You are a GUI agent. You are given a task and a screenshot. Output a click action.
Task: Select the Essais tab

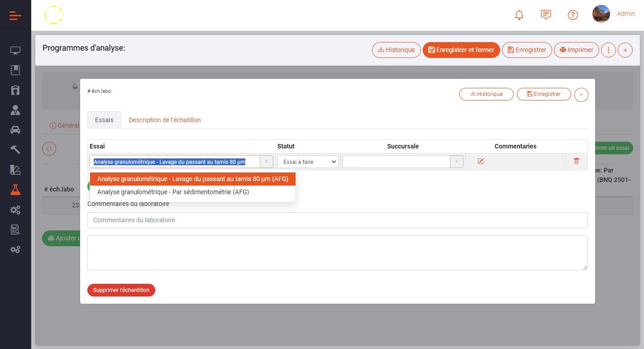[104, 120]
